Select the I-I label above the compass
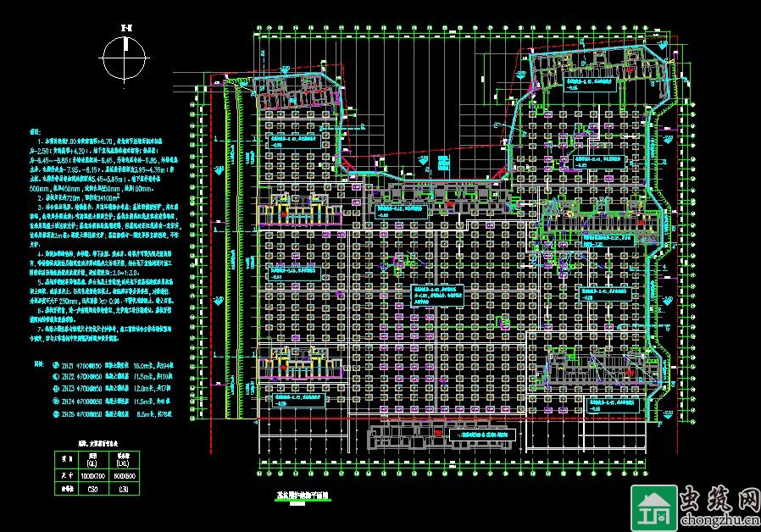 (125, 29)
